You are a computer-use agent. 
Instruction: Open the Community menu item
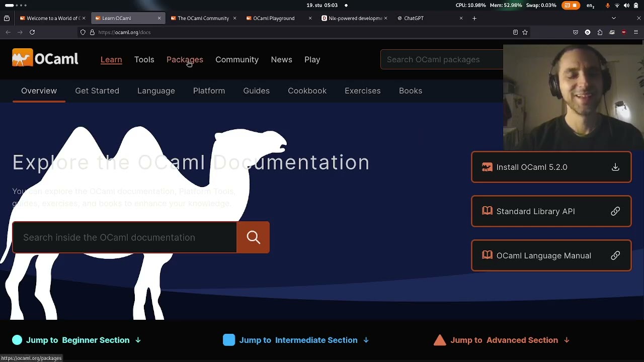(x=237, y=59)
